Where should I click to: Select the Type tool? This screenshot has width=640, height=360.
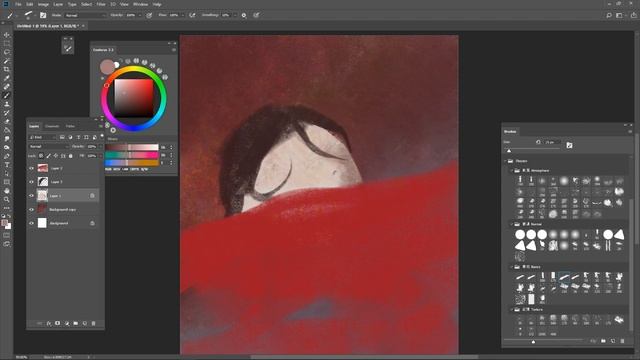pos(7,165)
